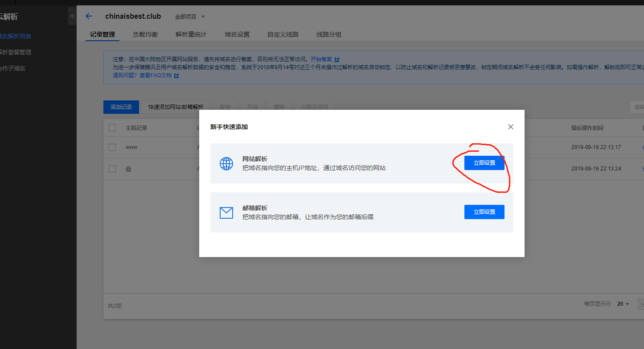Check the select-all checkbox in table header
This screenshot has height=349, width=644.
(112, 128)
